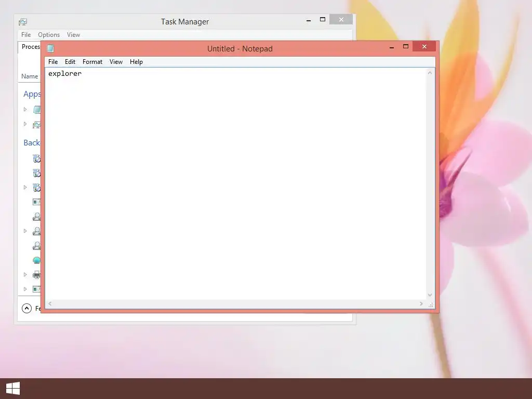
Task: Click Notepad's bottom-right resize grip
Action: click(x=431, y=304)
